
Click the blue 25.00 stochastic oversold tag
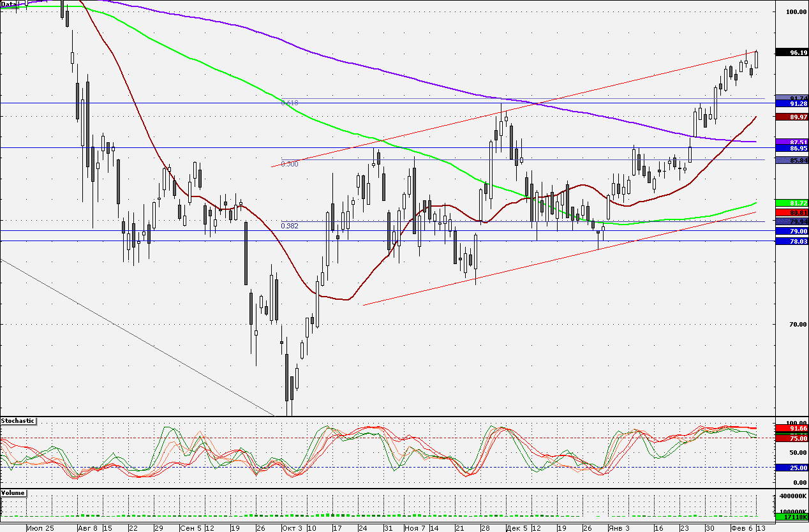[790, 468]
